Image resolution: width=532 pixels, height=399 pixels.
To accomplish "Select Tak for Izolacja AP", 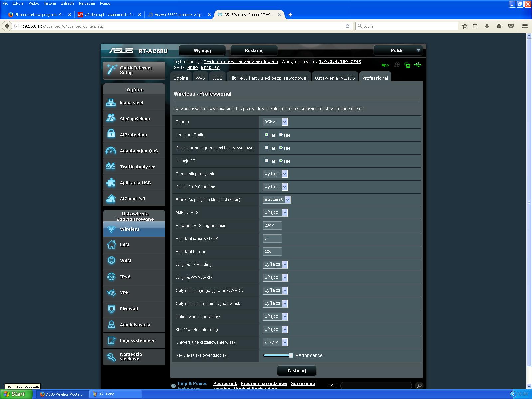I will coord(266,161).
